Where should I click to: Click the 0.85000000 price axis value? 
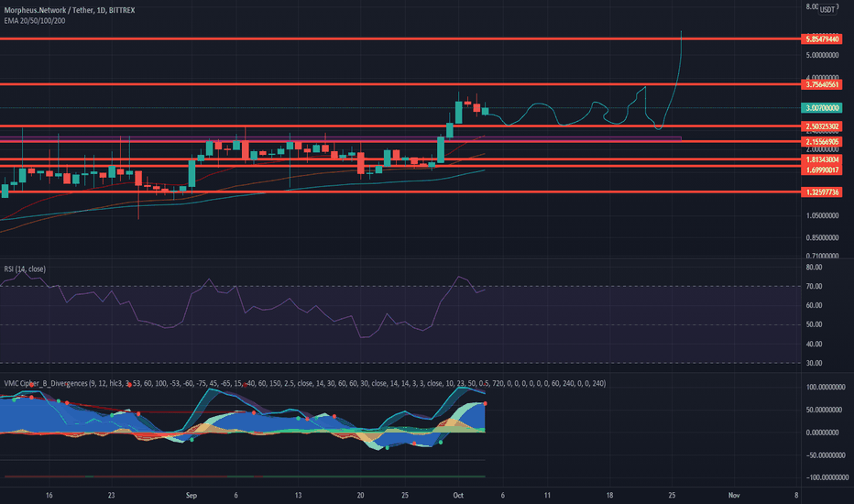click(x=822, y=237)
